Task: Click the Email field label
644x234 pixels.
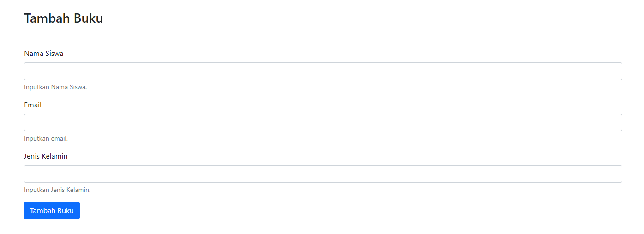Action: click(x=33, y=105)
